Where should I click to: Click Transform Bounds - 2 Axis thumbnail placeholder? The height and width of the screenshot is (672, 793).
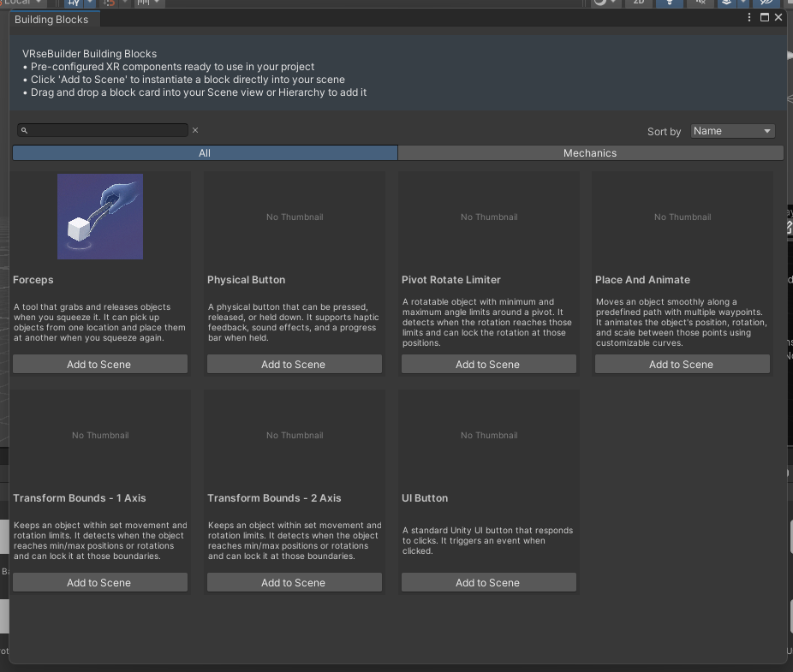pos(295,436)
